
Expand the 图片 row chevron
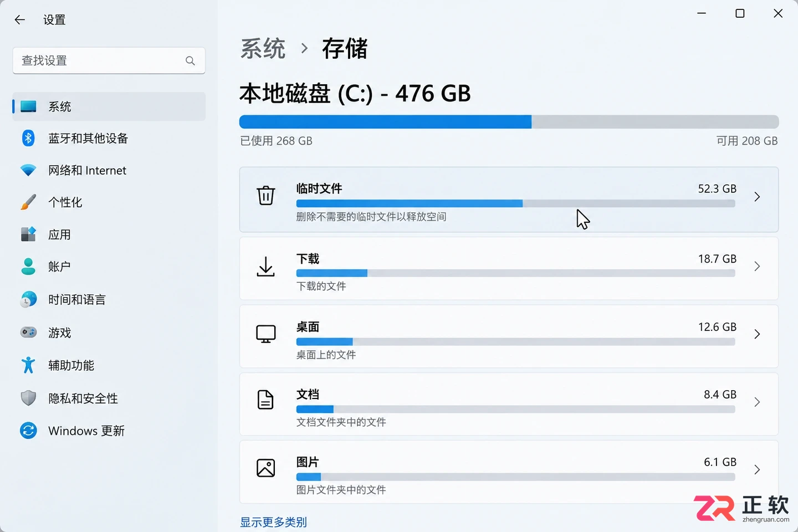[757, 470]
